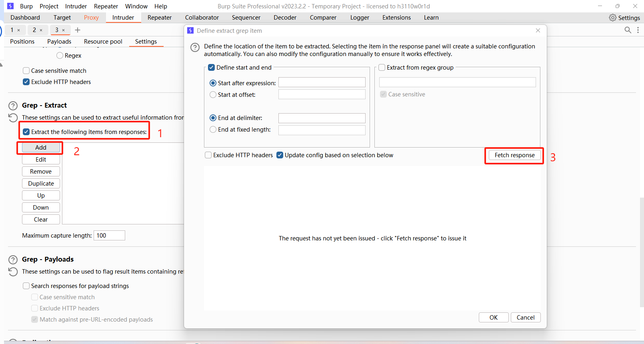Click the regex group text field

[458, 82]
